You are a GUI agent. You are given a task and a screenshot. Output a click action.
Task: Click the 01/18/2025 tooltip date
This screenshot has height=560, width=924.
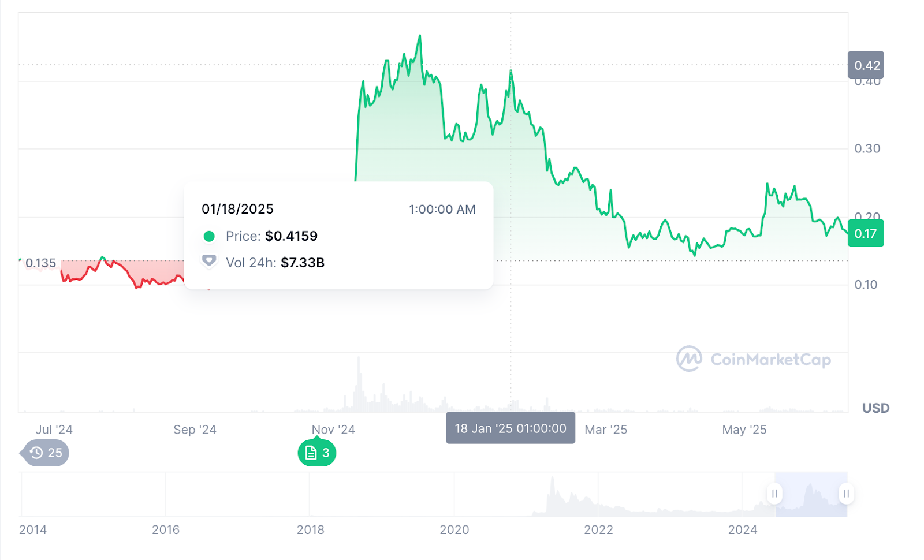point(237,209)
